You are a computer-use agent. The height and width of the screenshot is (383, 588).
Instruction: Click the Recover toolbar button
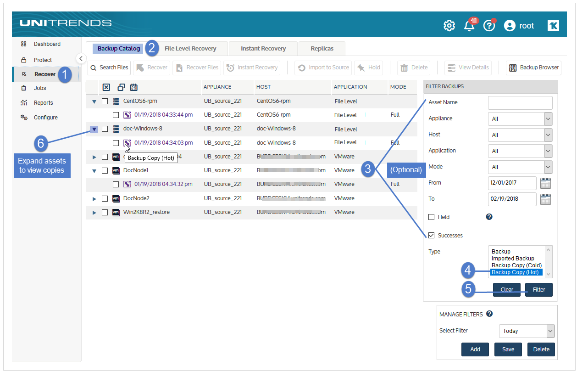pos(152,68)
